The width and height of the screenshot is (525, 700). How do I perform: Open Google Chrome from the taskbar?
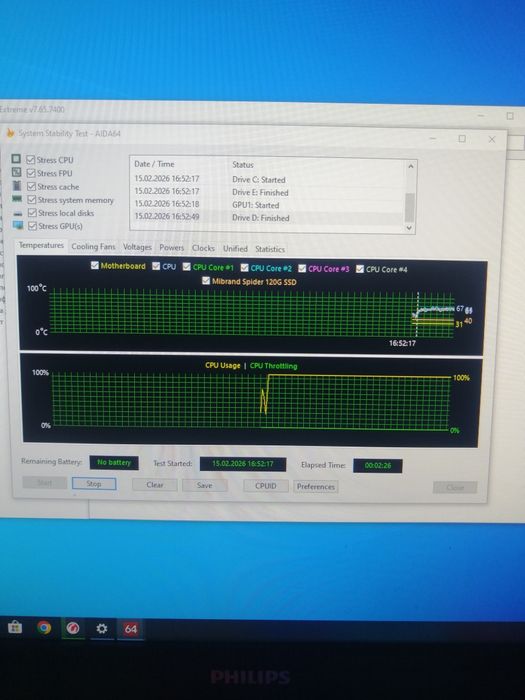coord(44,628)
